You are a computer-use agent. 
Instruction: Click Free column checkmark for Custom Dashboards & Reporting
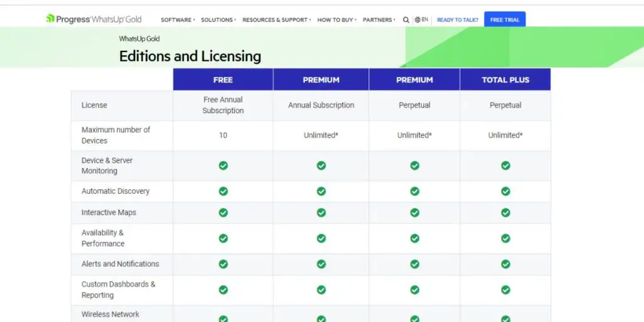223,290
